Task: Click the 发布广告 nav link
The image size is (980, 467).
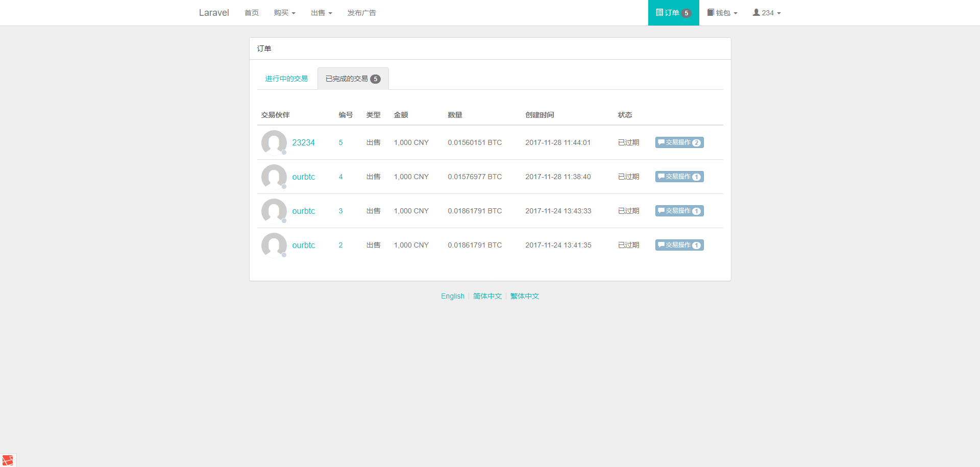Action: [x=361, y=13]
